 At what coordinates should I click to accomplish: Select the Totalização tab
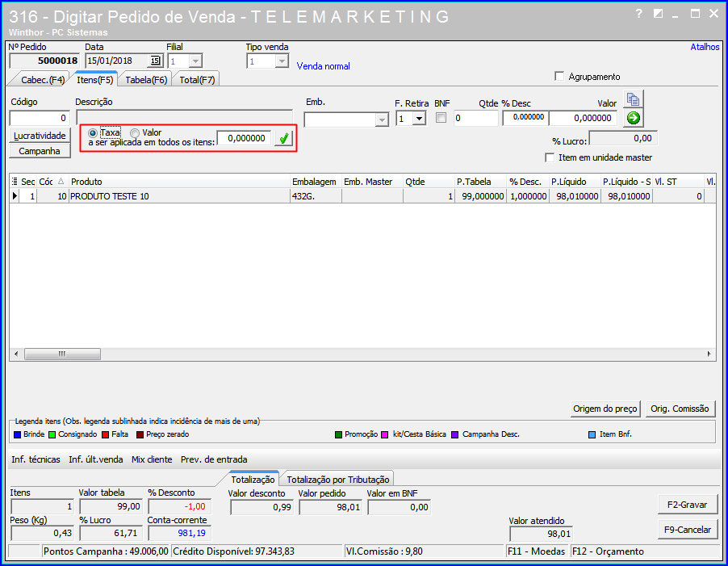[253, 479]
